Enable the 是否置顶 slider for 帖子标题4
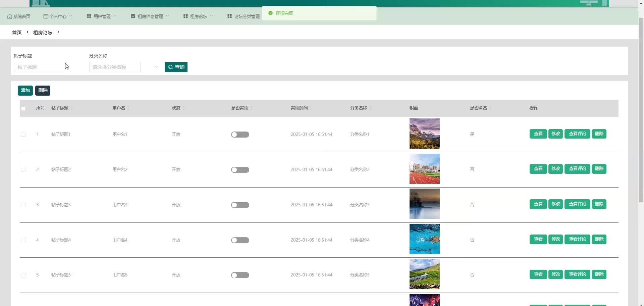Image resolution: width=644 pixels, height=306 pixels. (240, 240)
